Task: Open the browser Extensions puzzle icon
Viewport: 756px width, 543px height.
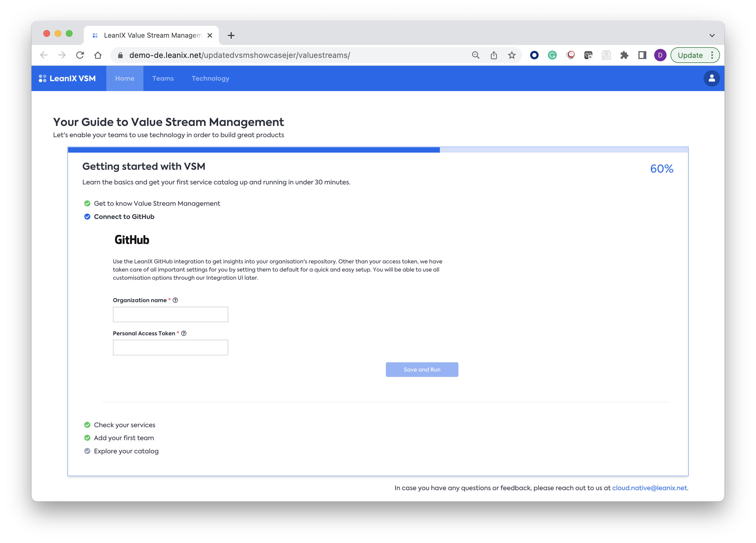Action: pyautogui.click(x=624, y=55)
